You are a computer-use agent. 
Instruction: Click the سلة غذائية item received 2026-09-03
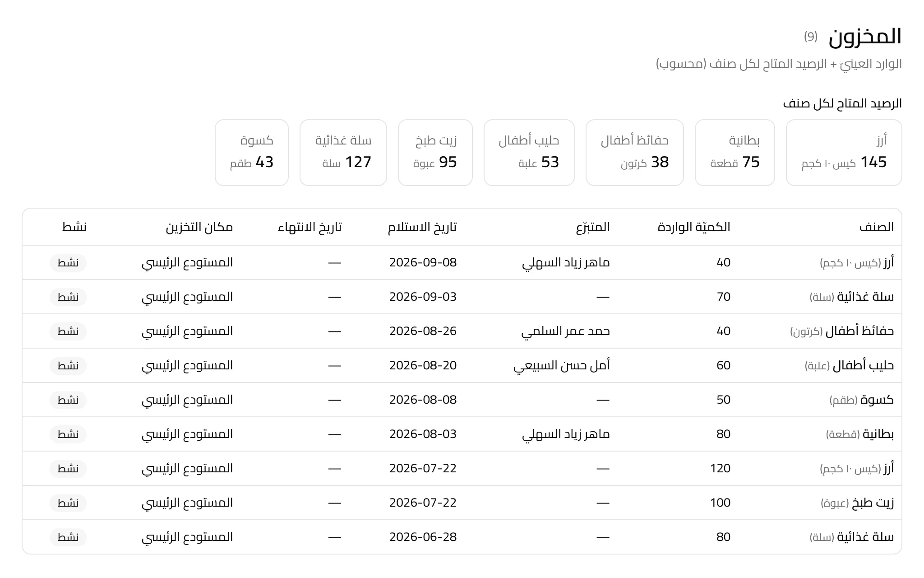click(x=852, y=297)
